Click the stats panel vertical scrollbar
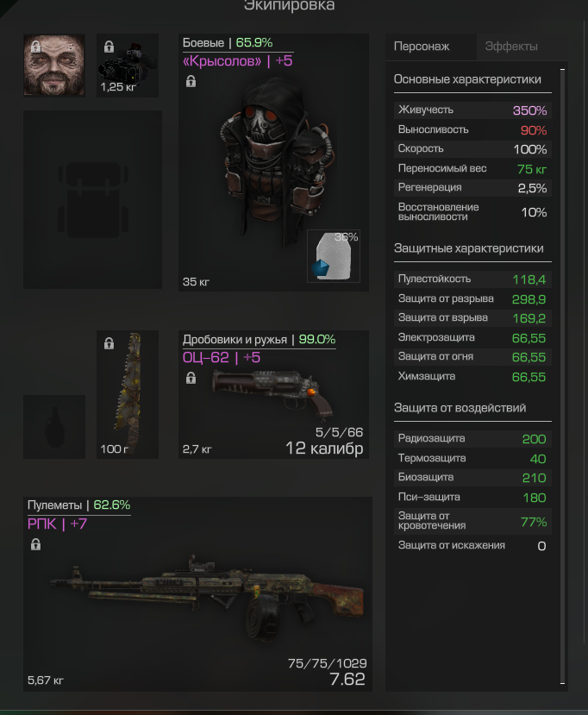Viewport: 588px width, 715px height. [x=562, y=376]
